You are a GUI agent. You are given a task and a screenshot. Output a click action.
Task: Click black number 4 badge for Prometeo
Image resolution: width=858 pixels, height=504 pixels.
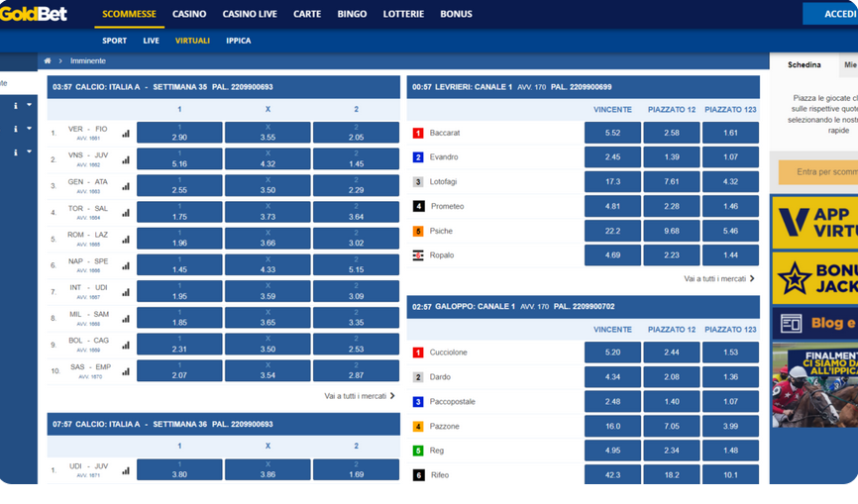click(x=418, y=206)
